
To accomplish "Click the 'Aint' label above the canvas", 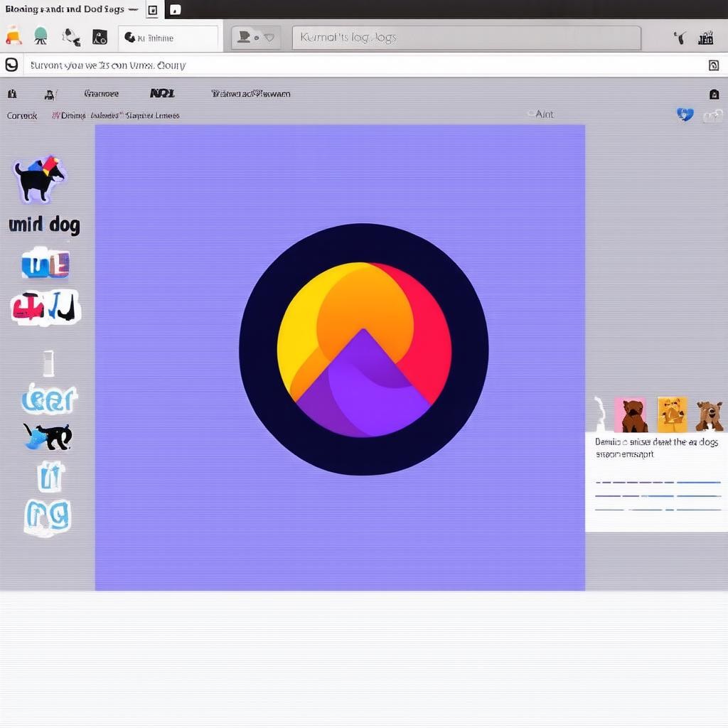I will tap(542, 114).
